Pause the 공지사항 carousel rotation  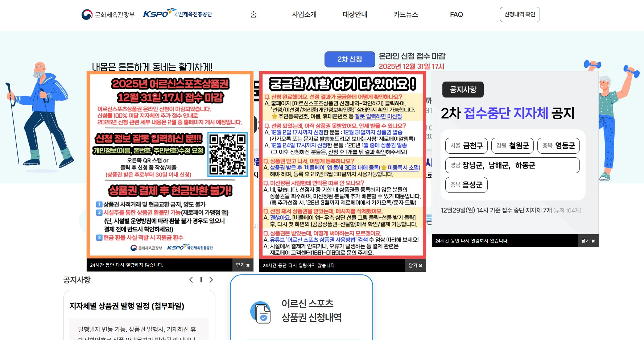tap(201, 280)
